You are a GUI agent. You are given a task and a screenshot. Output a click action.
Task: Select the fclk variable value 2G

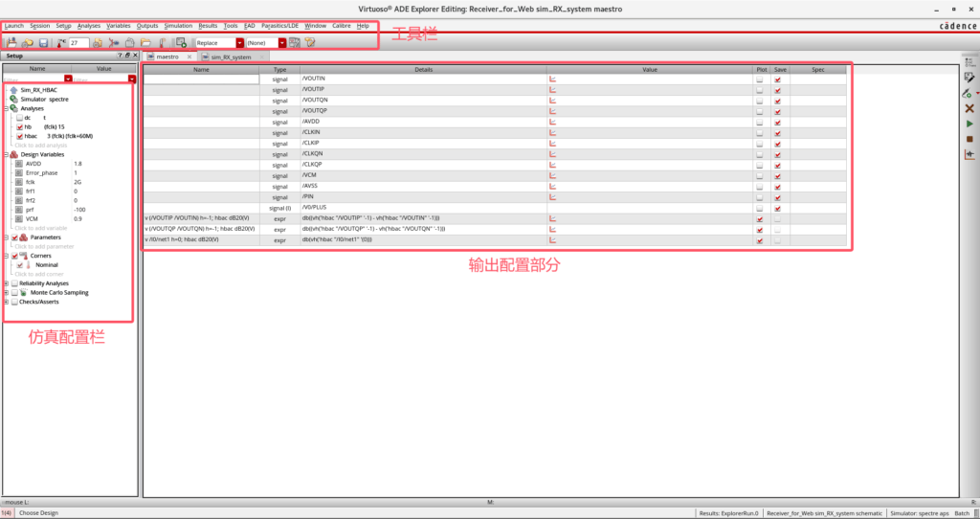click(x=78, y=182)
